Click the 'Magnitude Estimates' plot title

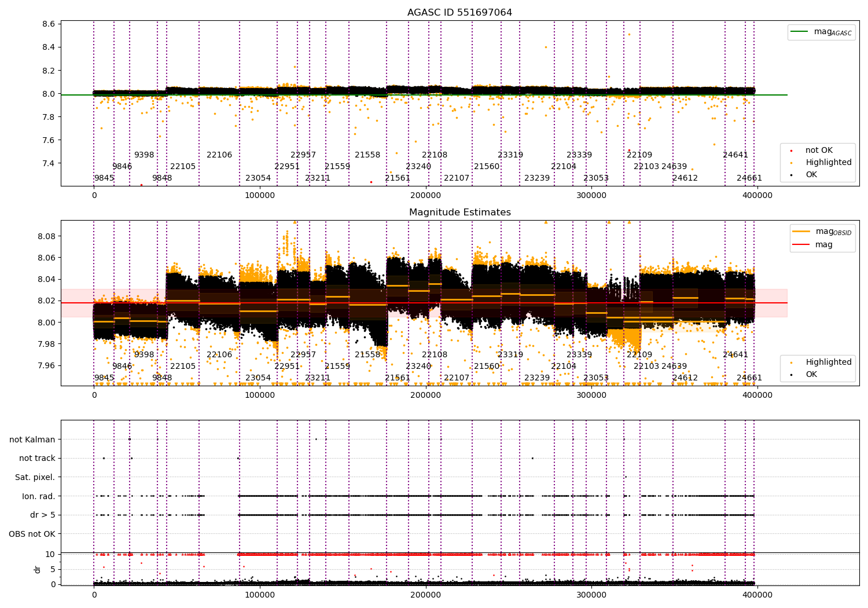tap(459, 213)
